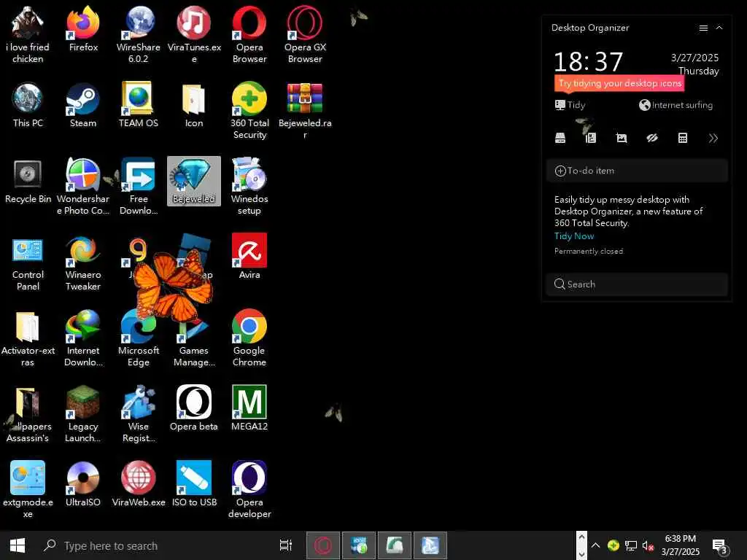
Task: Select the Wallpapers Assassin's folder
Action: (28, 414)
